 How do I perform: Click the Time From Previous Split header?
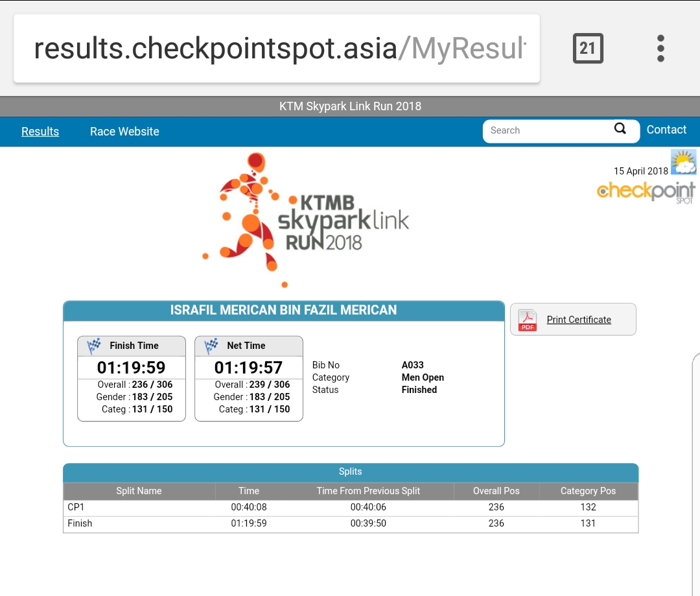coord(368,491)
